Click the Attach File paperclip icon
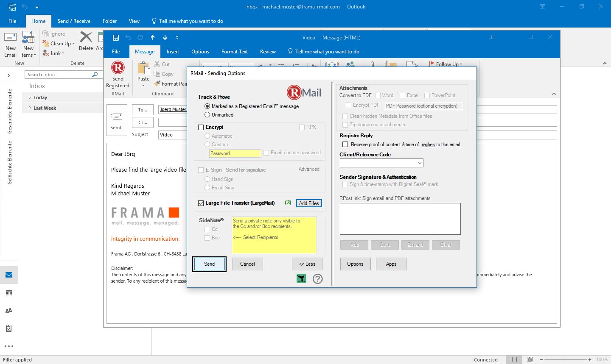Screen dimensions: 611x364 372,64
